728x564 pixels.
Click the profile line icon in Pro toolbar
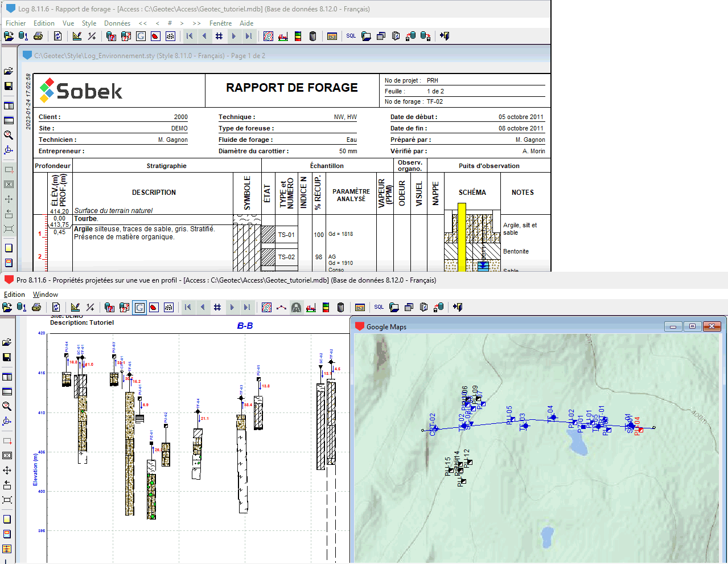point(281,307)
